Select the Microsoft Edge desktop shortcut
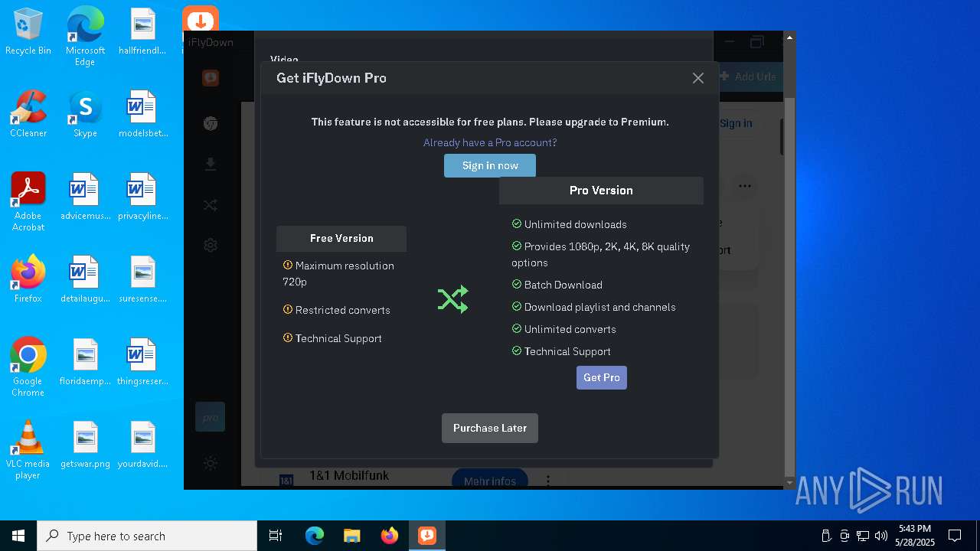980x551 pixels. click(85, 37)
